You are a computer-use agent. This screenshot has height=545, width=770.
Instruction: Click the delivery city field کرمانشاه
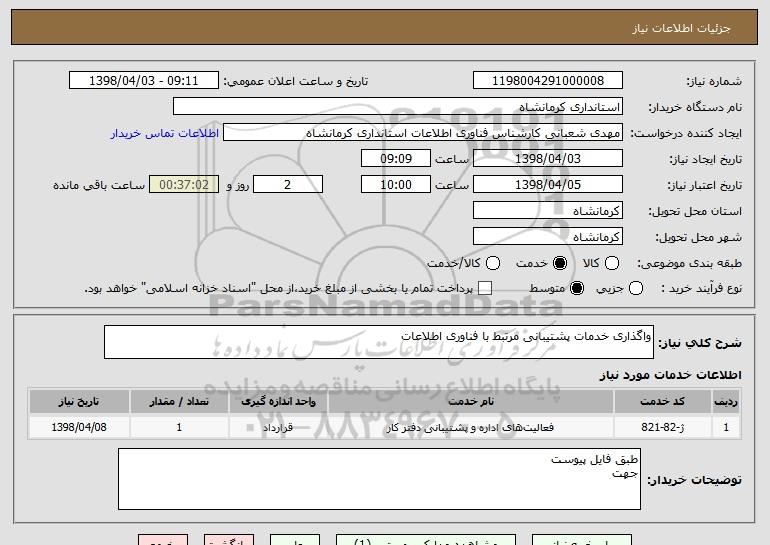click(548, 237)
